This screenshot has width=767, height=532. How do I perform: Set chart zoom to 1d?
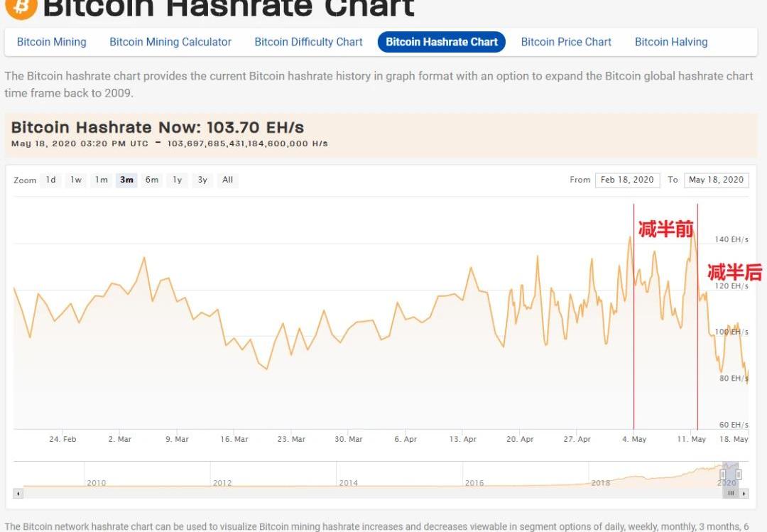[x=51, y=180]
